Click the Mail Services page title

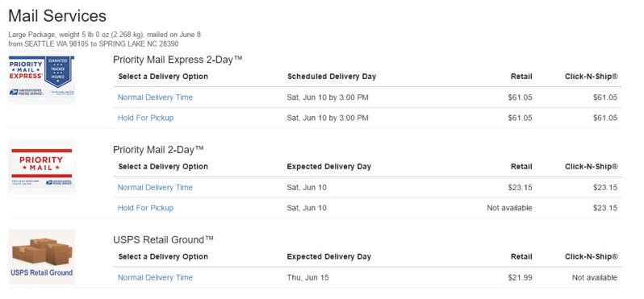(x=57, y=16)
